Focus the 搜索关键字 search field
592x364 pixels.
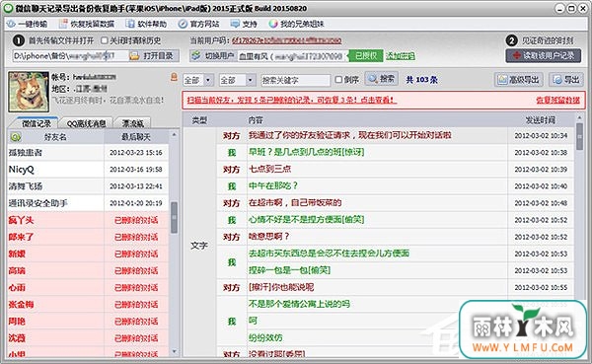(x=296, y=80)
